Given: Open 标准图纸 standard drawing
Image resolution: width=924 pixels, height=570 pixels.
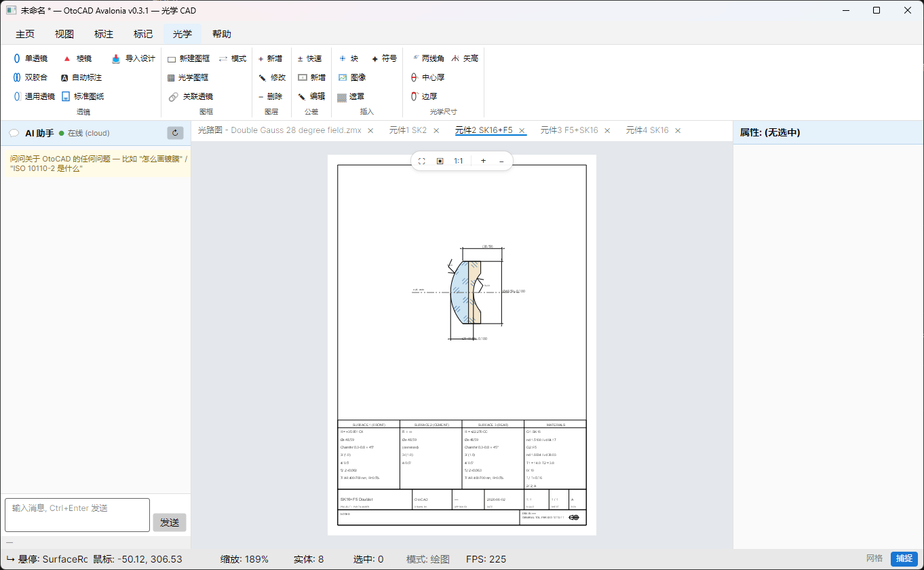Looking at the screenshot, I should (83, 96).
